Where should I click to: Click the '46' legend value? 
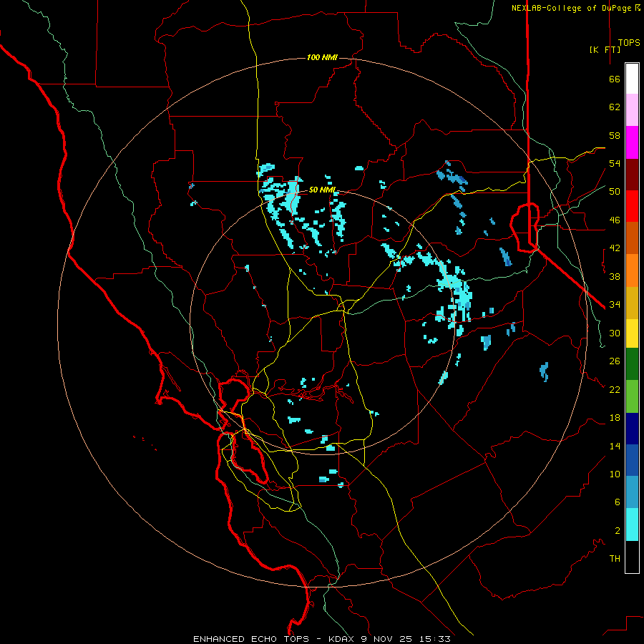click(615, 220)
